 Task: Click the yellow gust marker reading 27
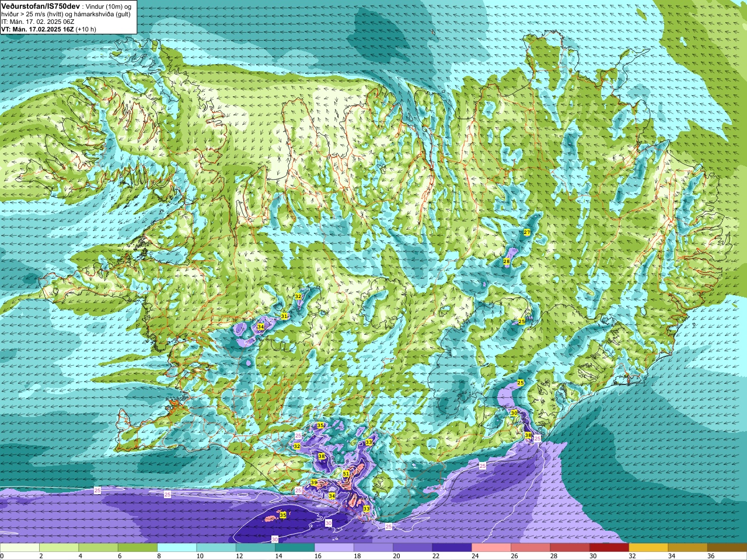tap(527, 232)
